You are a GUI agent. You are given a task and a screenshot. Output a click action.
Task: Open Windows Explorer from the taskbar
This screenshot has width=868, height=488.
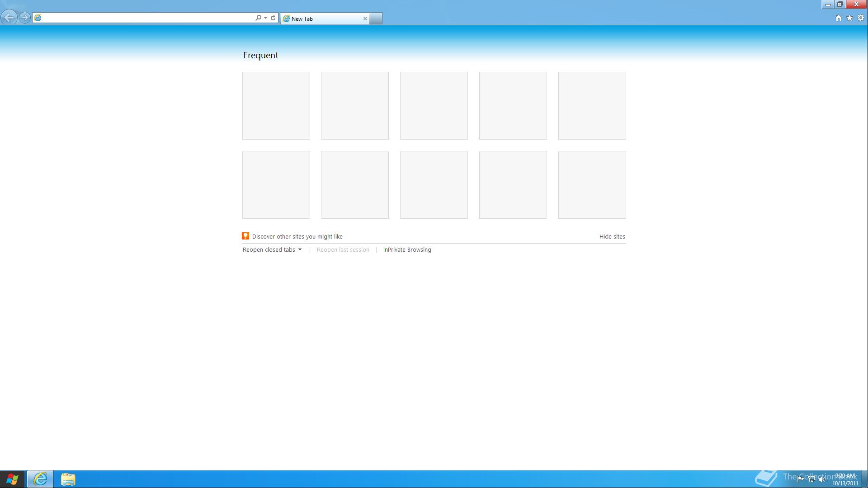point(68,479)
